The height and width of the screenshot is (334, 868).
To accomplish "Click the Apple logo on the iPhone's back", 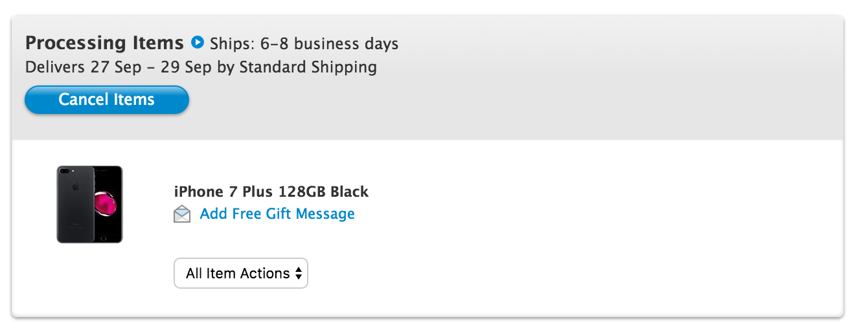I will [x=75, y=187].
